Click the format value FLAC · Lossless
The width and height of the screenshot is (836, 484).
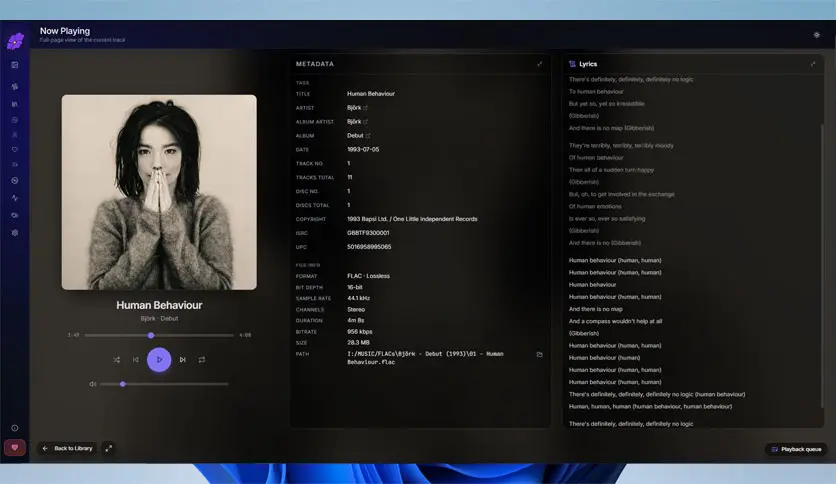tap(368, 276)
